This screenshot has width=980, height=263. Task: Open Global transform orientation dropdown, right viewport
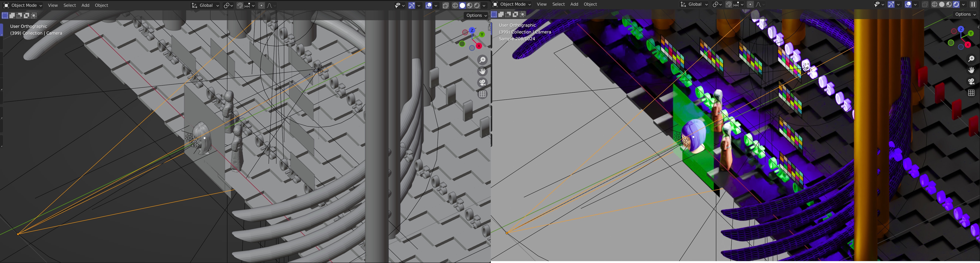tap(694, 4)
